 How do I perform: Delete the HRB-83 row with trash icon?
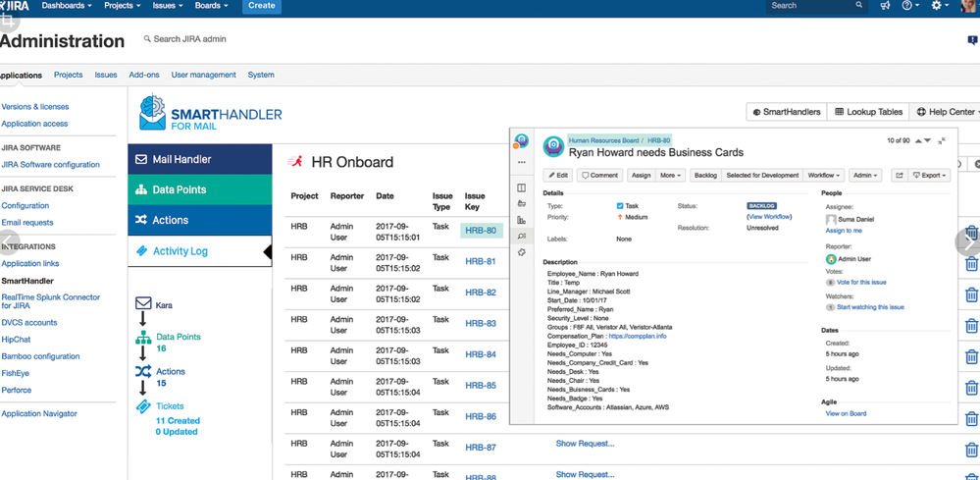click(x=972, y=326)
